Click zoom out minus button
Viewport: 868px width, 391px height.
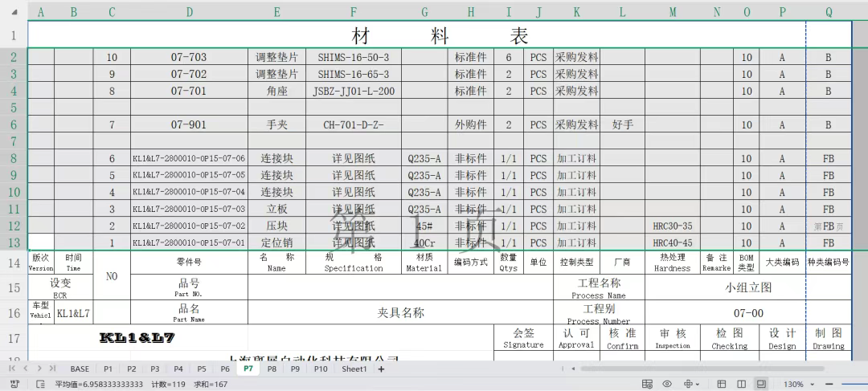(x=829, y=384)
